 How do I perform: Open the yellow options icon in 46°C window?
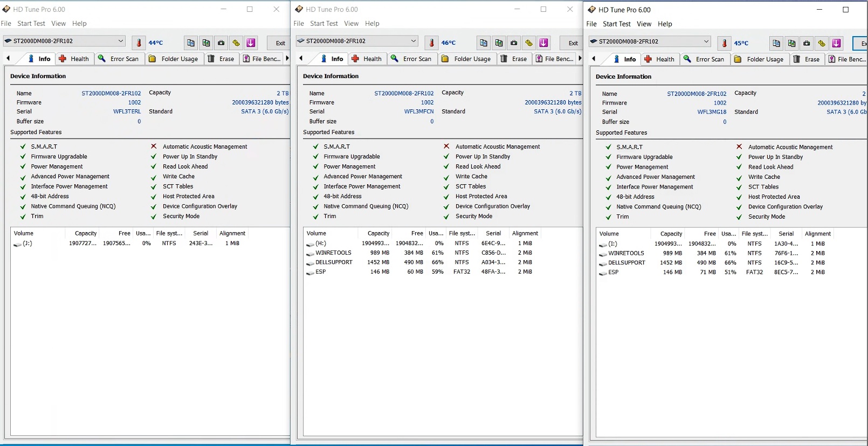click(529, 43)
